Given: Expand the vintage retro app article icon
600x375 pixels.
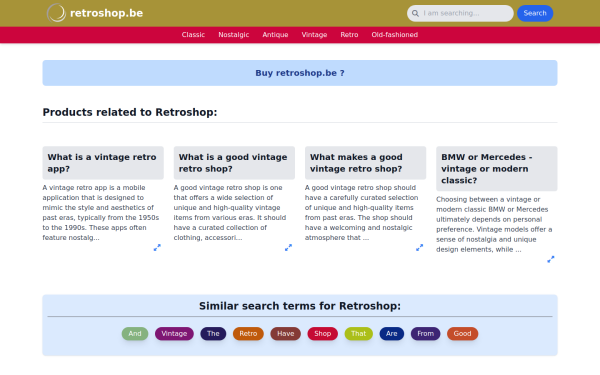Looking at the screenshot, I should pos(157,248).
